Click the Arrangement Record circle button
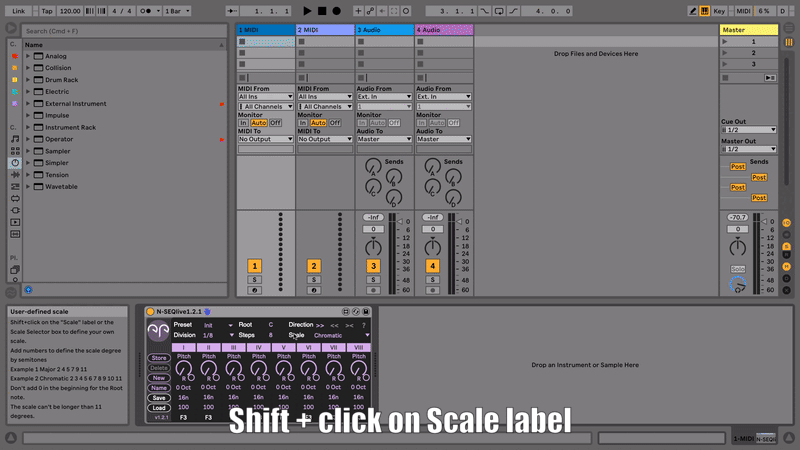This screenshot has width=800, height=450. [337, 10]
